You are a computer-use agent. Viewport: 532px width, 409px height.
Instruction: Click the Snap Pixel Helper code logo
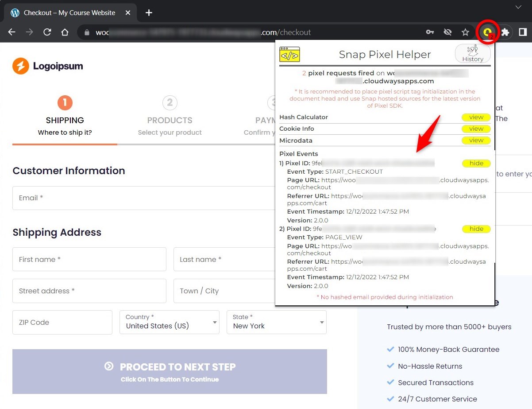[x=289, y=55]
